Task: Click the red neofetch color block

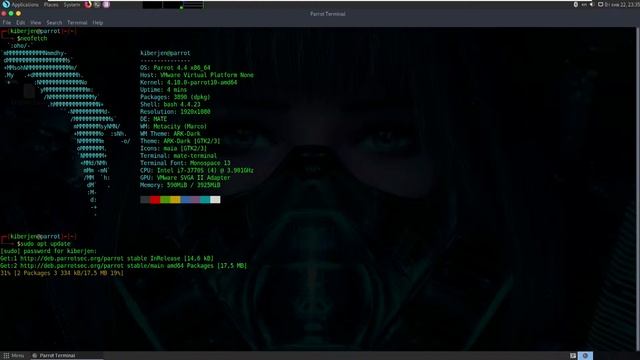Action: coord(155,200)
